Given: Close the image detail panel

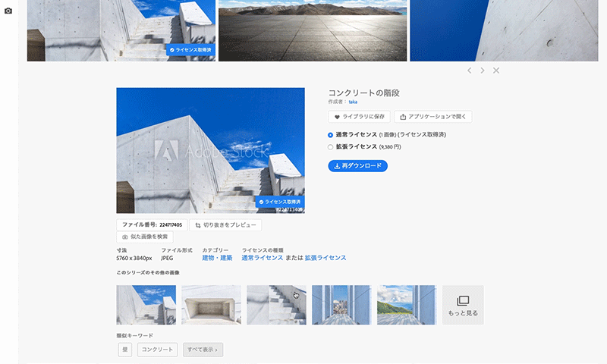Looking at the screenshot, I should 496,71.
